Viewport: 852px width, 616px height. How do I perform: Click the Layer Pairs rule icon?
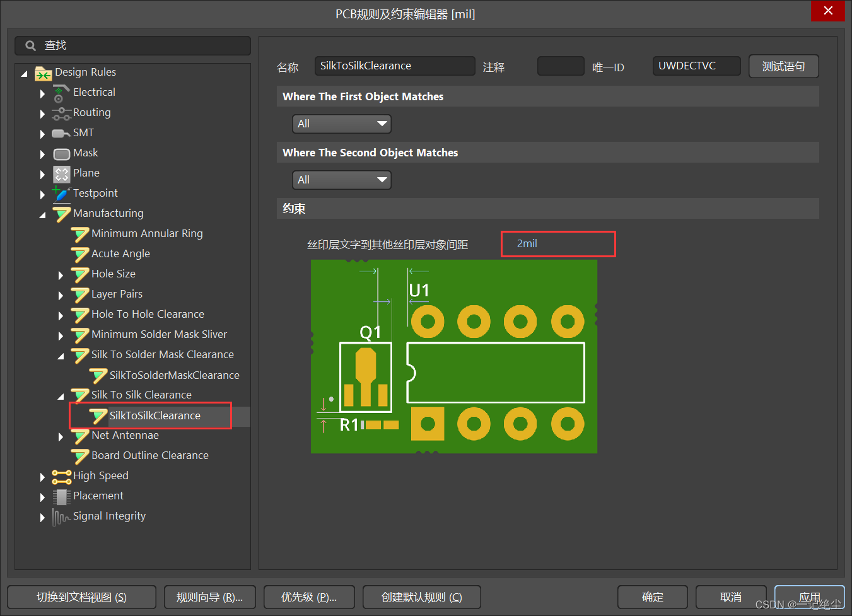click(x=79, y=295)
